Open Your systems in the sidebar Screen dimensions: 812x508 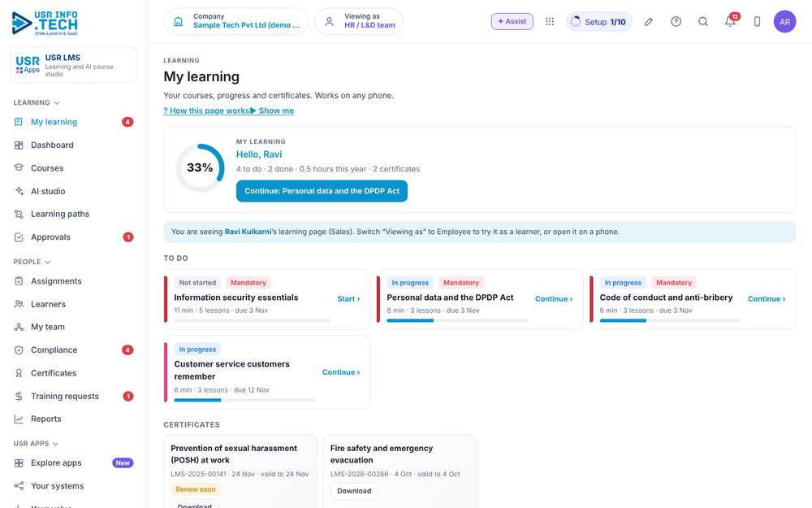click(73, 486)
